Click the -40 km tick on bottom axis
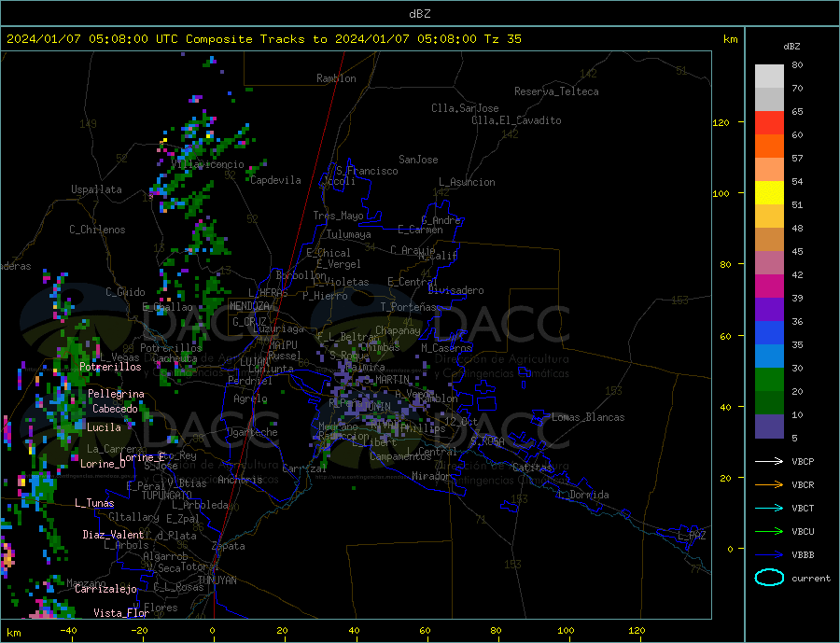This screenshot has height=643, width=840. click(x=68, y=631)
